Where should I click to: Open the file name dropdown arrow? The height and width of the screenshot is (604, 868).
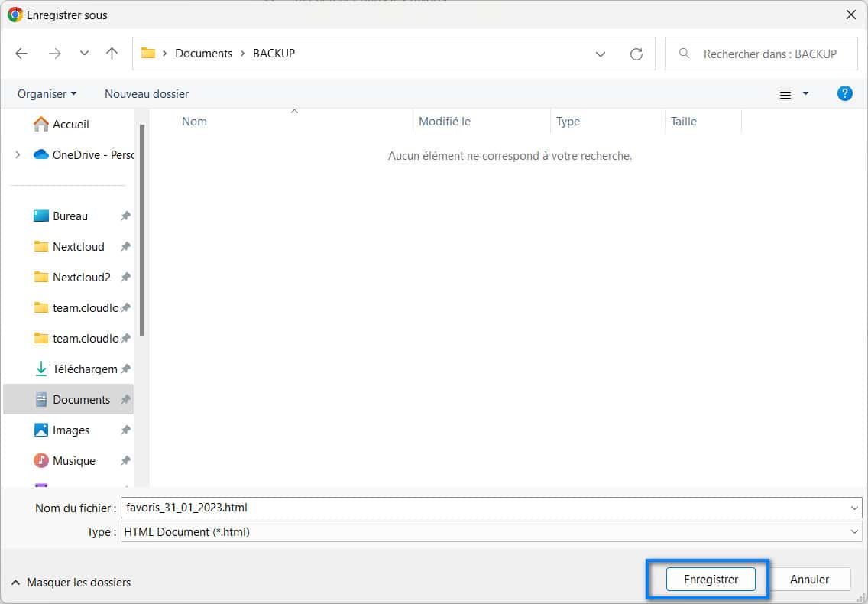point(854,508)
